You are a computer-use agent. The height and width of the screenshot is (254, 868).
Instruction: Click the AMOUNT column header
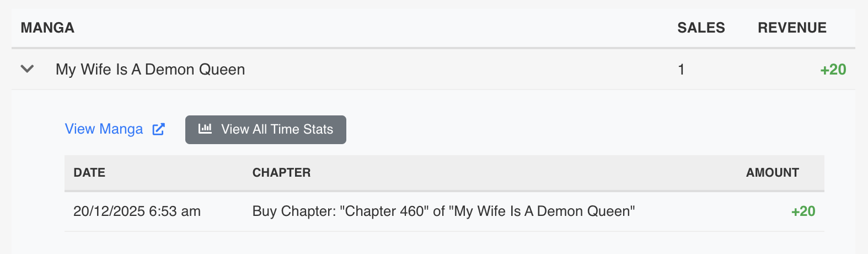click(x=772, y=173)
